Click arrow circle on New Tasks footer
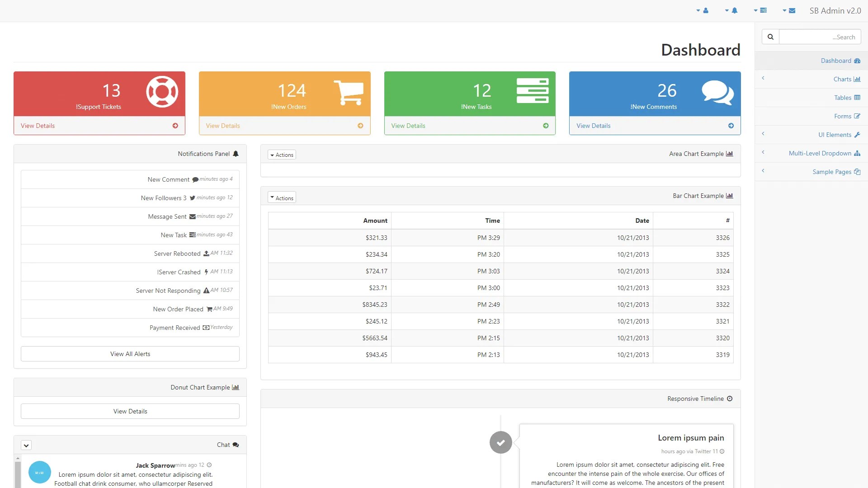The height and width of the screenshot is (488, 868). tap(546, 126)
